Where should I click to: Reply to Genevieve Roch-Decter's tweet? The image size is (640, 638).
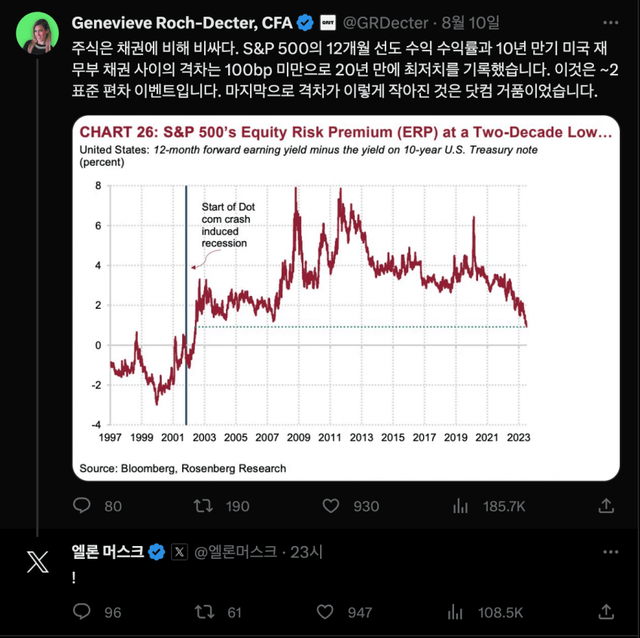pos(84,506)
